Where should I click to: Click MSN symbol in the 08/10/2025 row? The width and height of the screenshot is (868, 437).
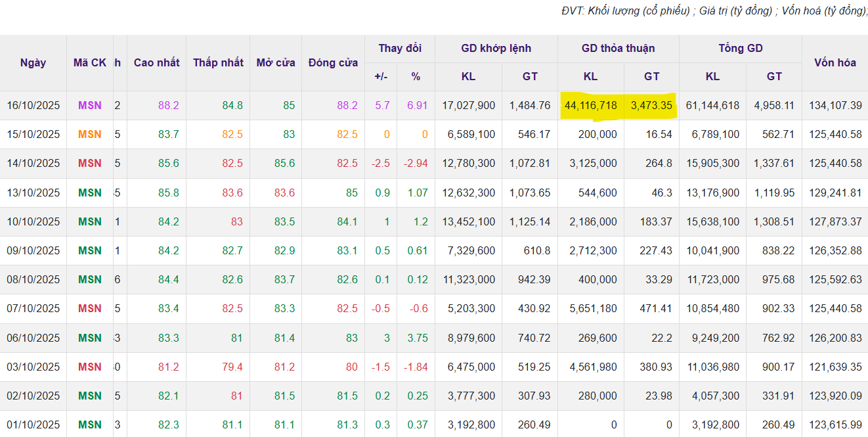point(90,279)
